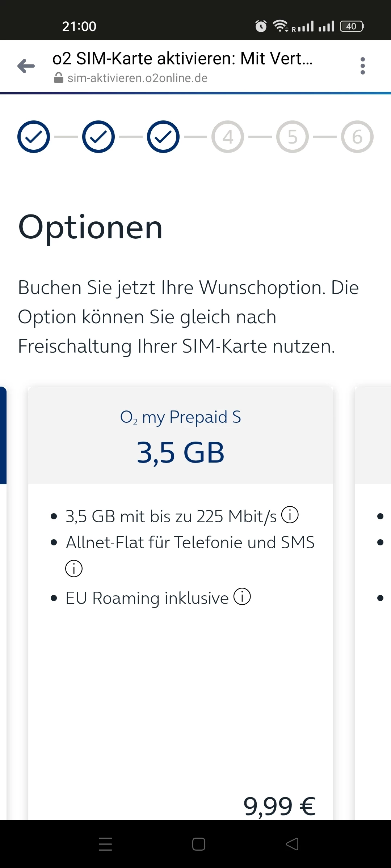Tap the browser back arrow
Image resolution: width=391 pixels, height=868 pixels.
coord(26,66)
